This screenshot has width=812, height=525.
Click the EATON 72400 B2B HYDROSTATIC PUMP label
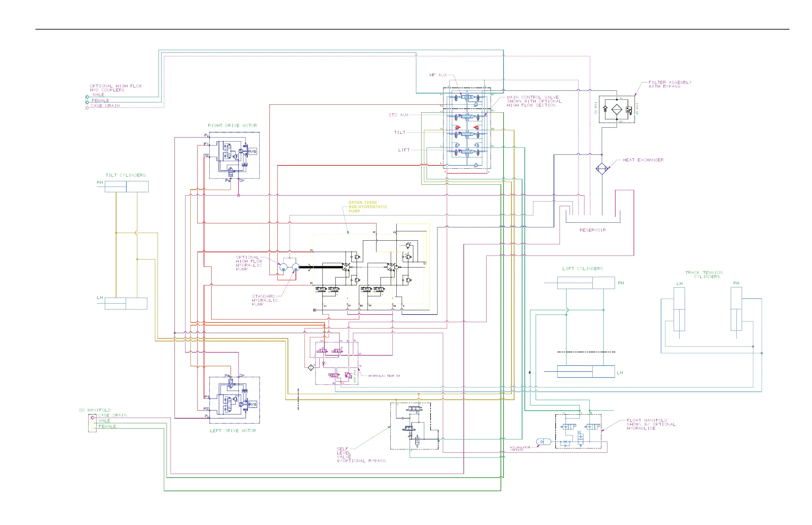click(368, 206)
